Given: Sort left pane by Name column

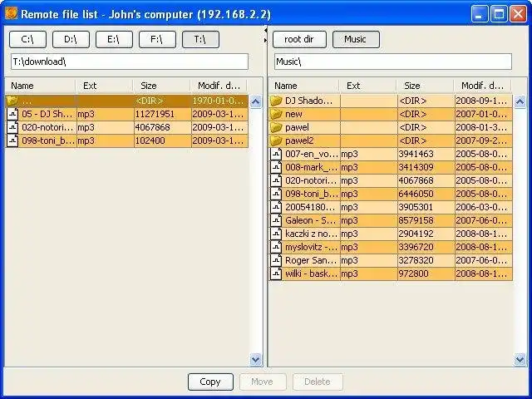Looking at the screenshot, I should (x=40, y=86).
